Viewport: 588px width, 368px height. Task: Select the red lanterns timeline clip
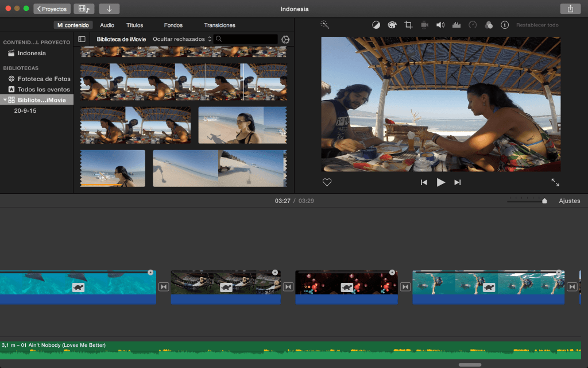pos(346,287)
